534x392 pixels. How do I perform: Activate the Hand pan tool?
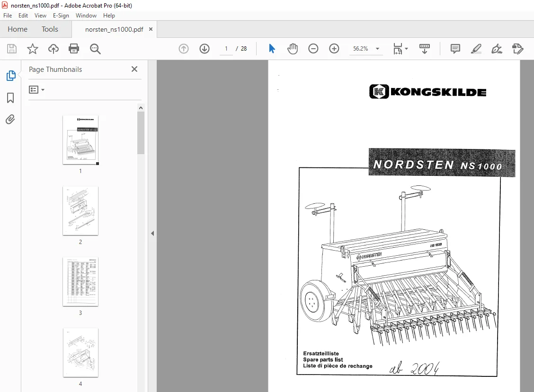coord(292,49)
